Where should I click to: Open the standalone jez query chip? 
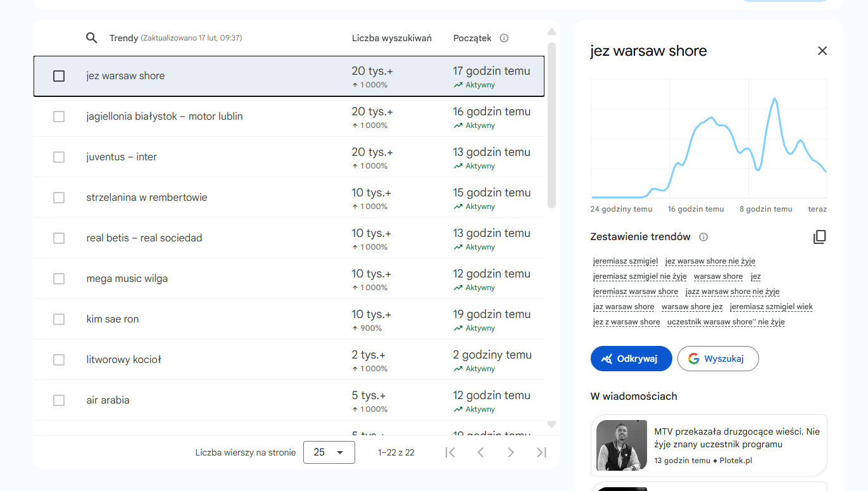click(x=756, y=276)
